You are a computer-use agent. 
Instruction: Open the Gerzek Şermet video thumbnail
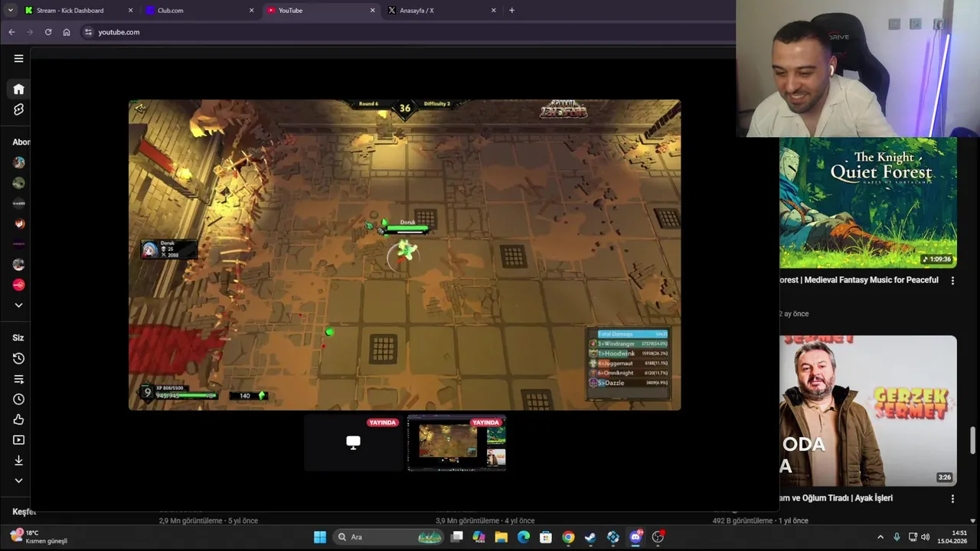868,410
